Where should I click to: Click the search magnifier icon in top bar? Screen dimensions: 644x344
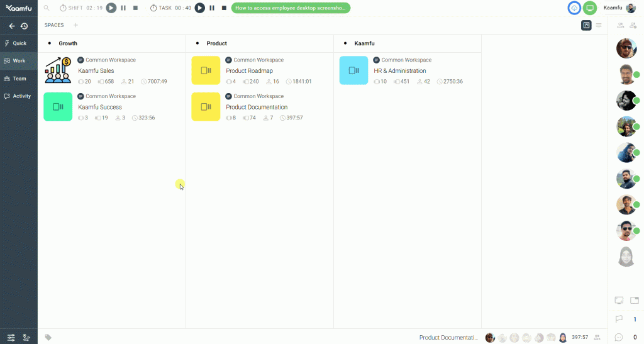point(47,8)
